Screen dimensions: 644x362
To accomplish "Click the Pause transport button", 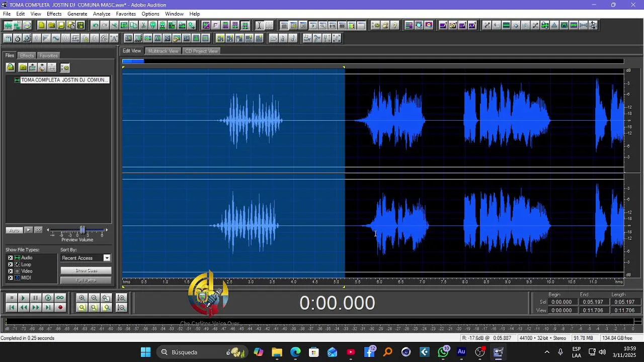I will [35, 298].
